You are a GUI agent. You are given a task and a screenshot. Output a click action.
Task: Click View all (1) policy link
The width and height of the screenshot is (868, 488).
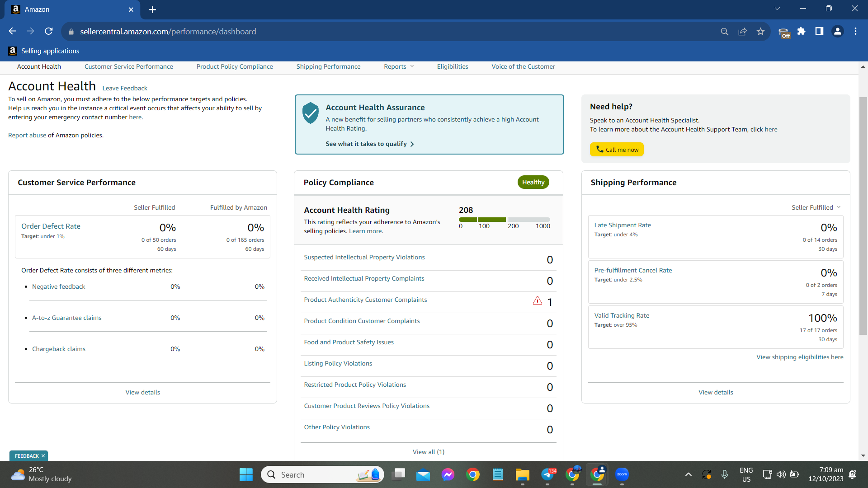coord(429,452)
